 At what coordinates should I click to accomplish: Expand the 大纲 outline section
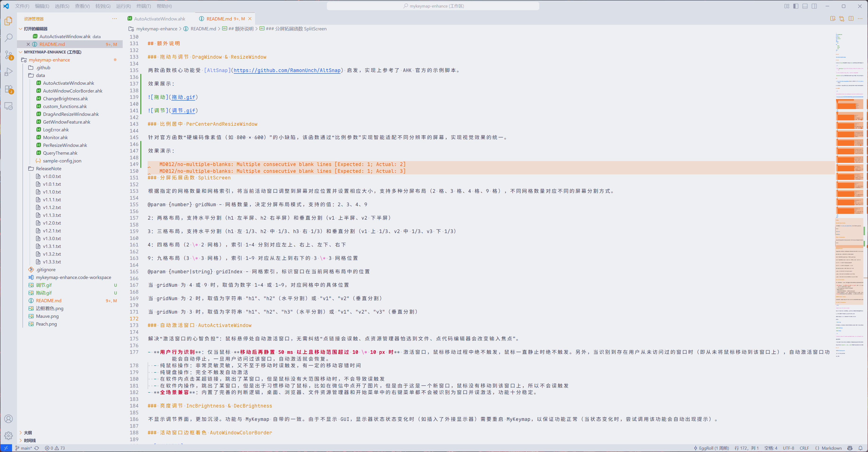(x=28, y=432)
